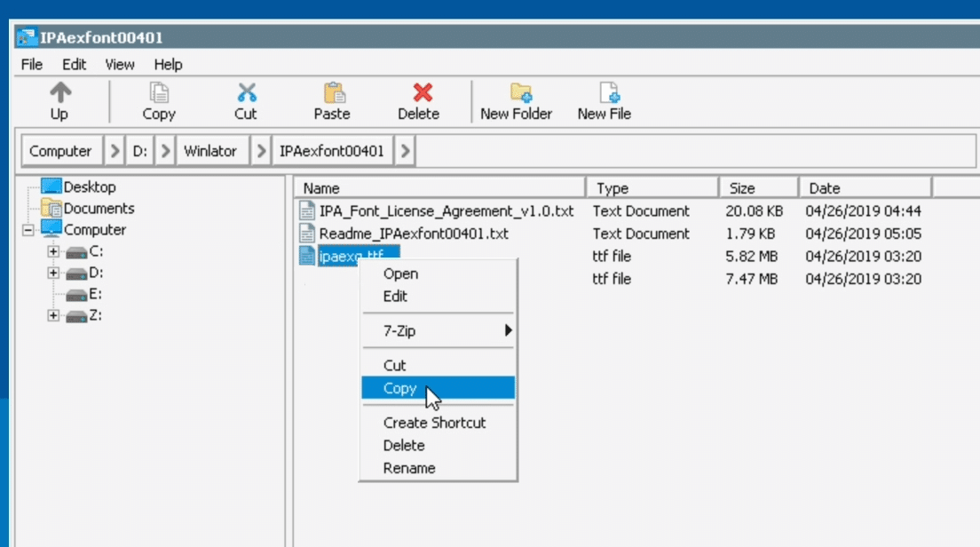The image size is (980, 547).
Task: Click date 04/26/2019 04:44
Action: (863, 210)
